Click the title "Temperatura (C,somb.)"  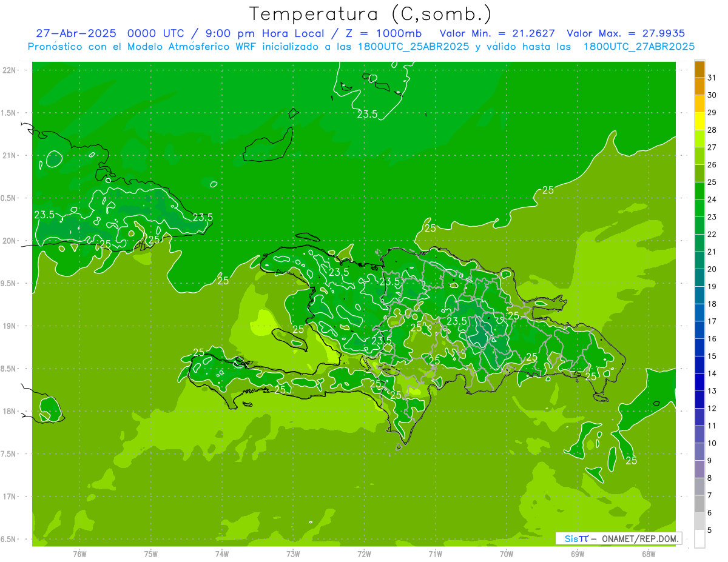click(370, 13)
